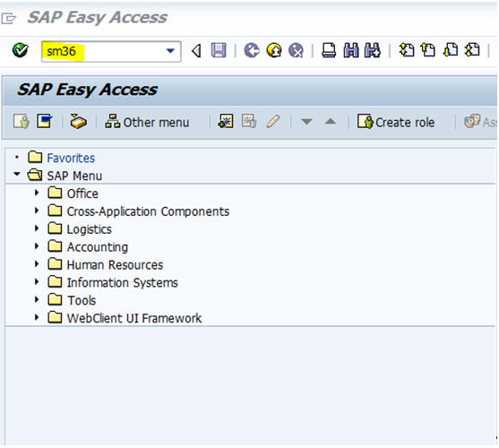Expand the Cross-Application Components arrow
Viewport: 499px width, 448px height.
point(37,211)
